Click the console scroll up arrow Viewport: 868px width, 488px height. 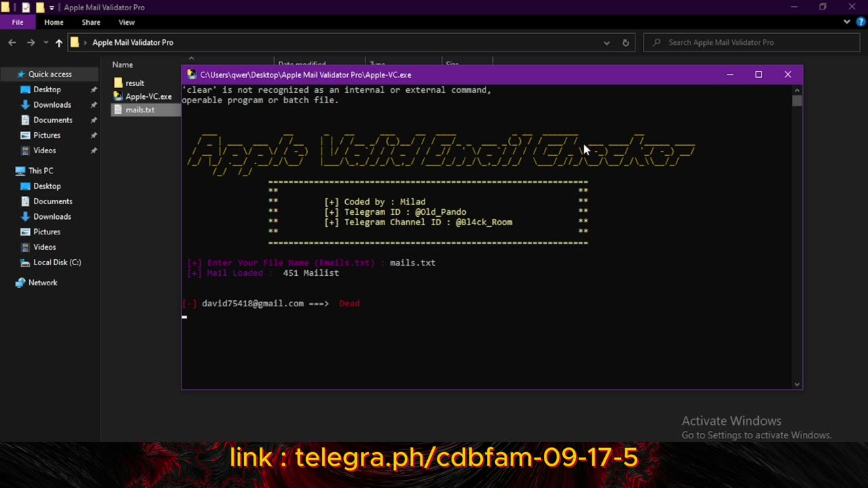click(797, 89)
